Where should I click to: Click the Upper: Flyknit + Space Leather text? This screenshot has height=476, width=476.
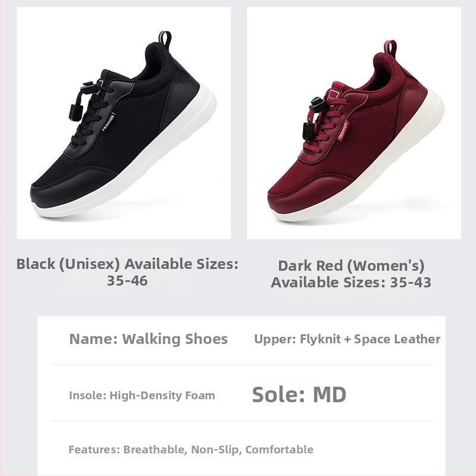[347, 339]
